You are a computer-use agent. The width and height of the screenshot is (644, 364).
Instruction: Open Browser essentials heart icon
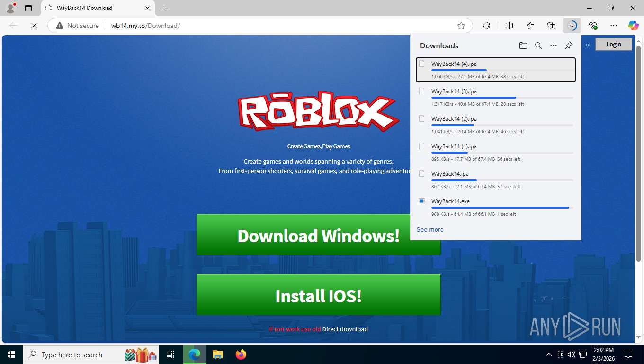tap(593, 26)
